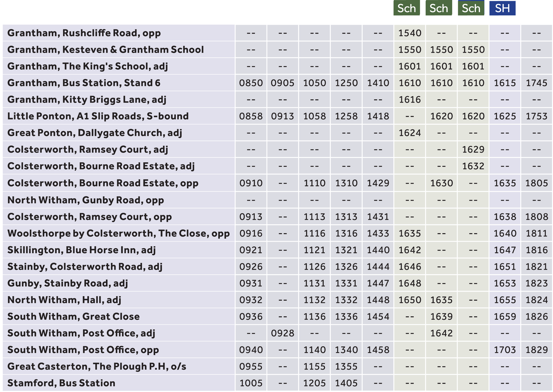The width and height of the screenshot is (553, 392).
Task: Click the 1745 Grantham Bus Station time
Action: (536, 83)
